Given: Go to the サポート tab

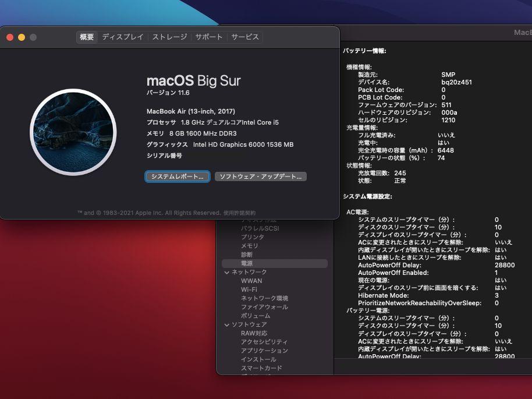Looking at the screenshot, I should (208, 37).
